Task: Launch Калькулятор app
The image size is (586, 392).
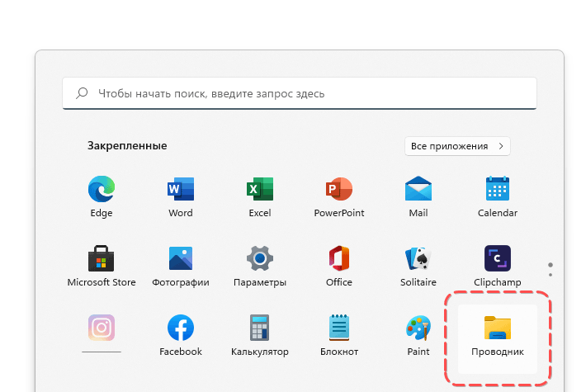Action: (x=260, y=336)
